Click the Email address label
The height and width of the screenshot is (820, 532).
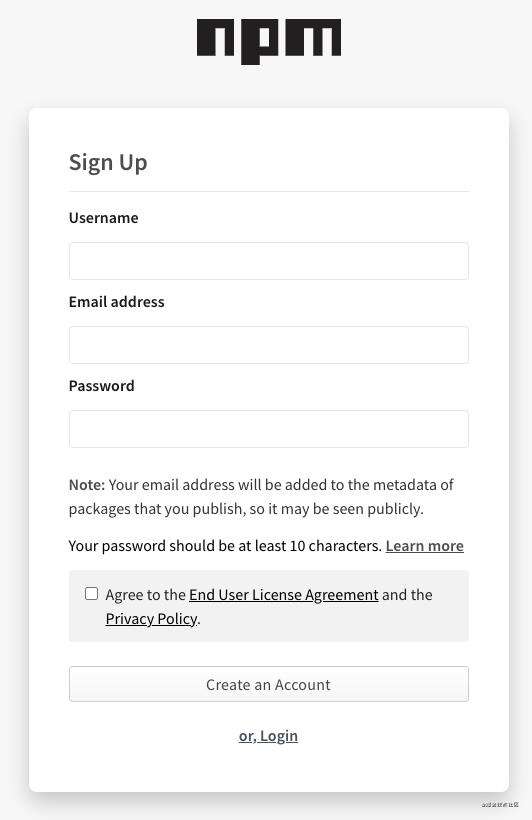click(117, 302)
